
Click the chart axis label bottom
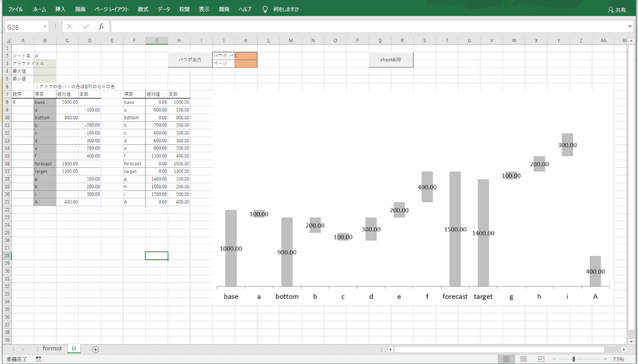pyautogui.click(x=287, y=297)
